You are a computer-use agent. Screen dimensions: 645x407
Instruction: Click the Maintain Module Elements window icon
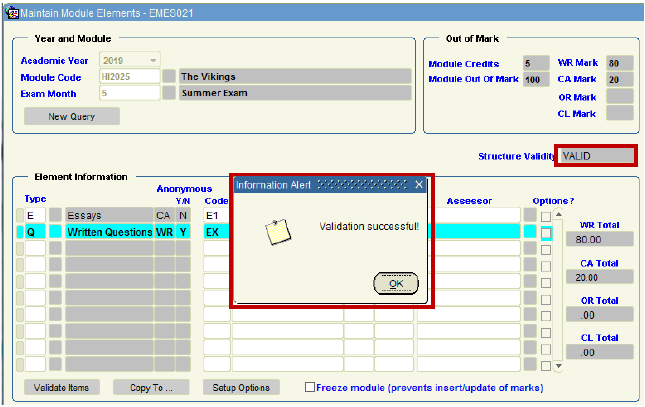pyautogui.click(x=12, y=11)
